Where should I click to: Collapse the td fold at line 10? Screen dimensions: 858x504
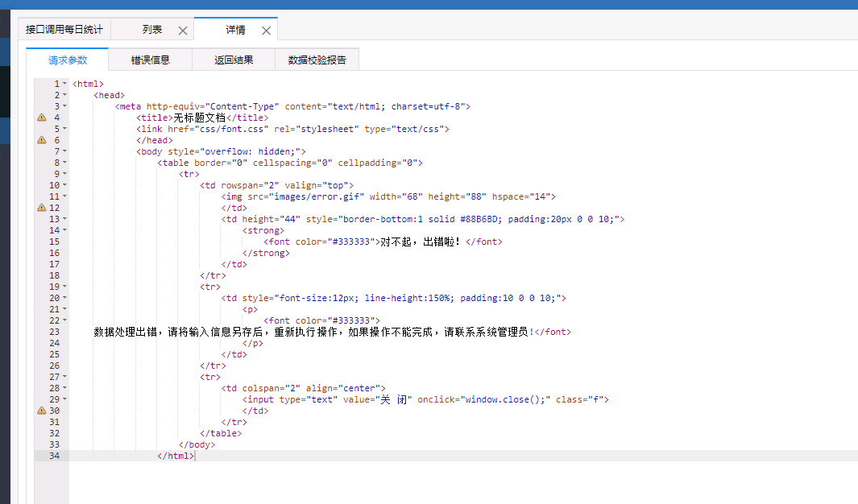[64, 185]
